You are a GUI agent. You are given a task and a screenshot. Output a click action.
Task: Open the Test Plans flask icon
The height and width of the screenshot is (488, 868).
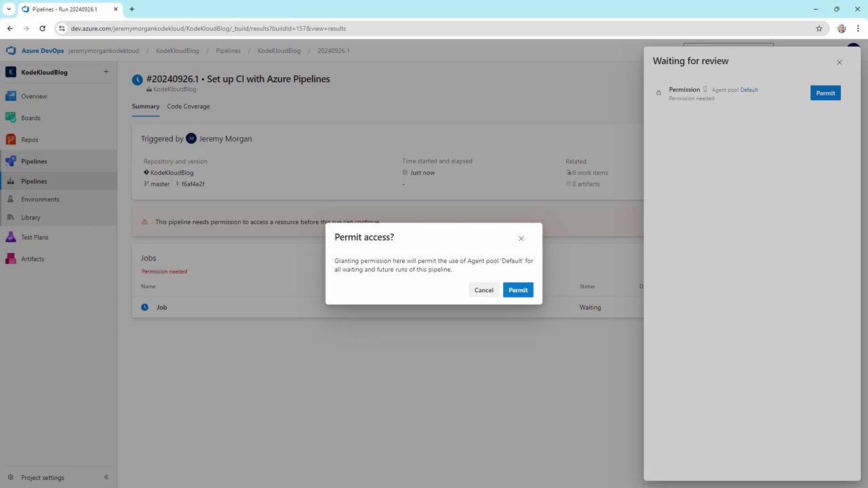10,237
